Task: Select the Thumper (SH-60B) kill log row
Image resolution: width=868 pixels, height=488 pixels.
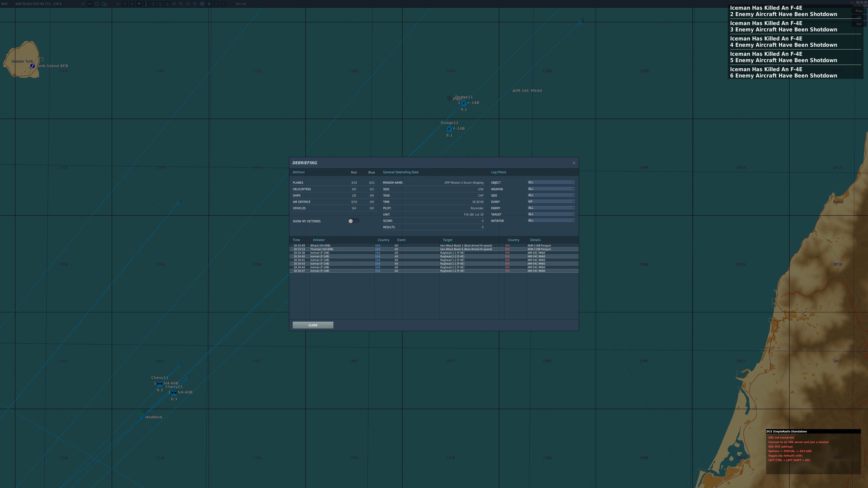Action: coord(434,249)
